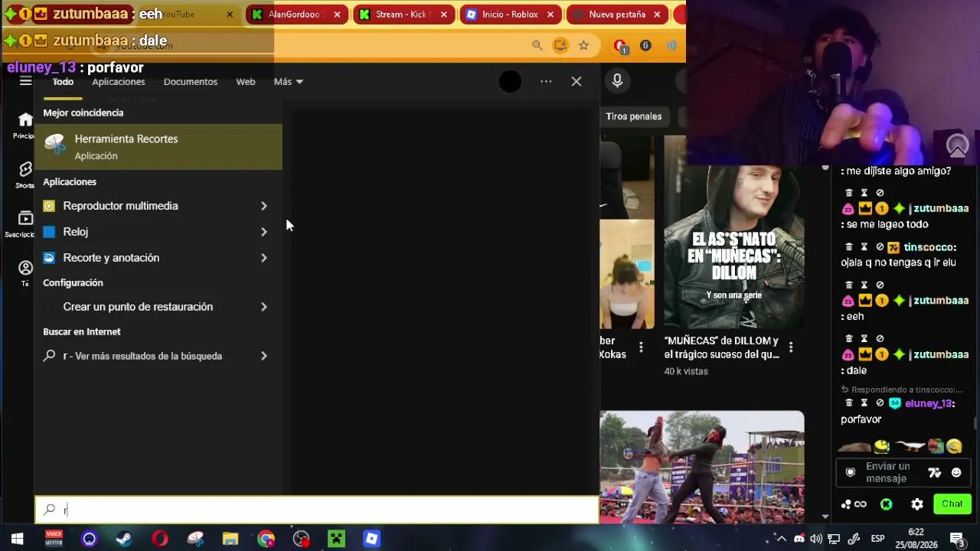980x551 pixels.
Task: Open Windows Start menu
Action: pos(17,539)
